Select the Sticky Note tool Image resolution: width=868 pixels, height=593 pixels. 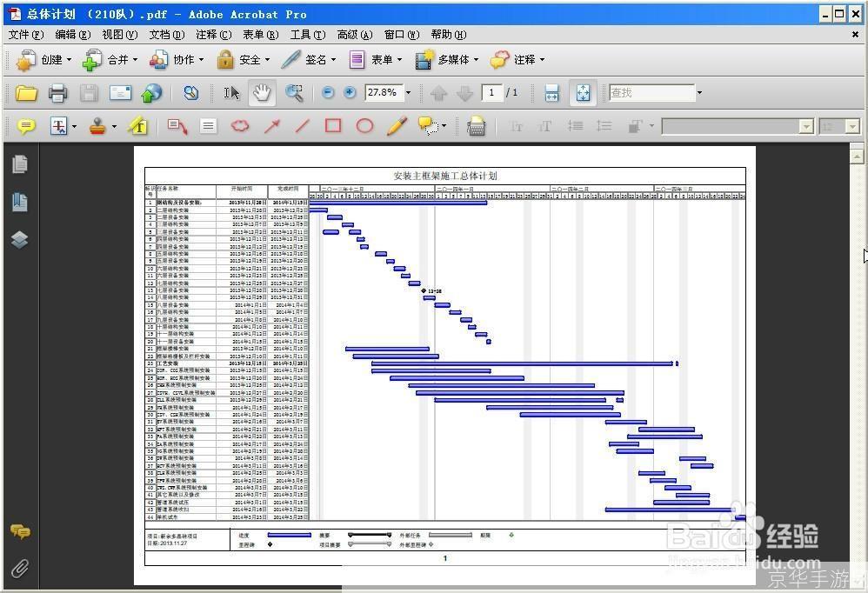pos(25,127)
